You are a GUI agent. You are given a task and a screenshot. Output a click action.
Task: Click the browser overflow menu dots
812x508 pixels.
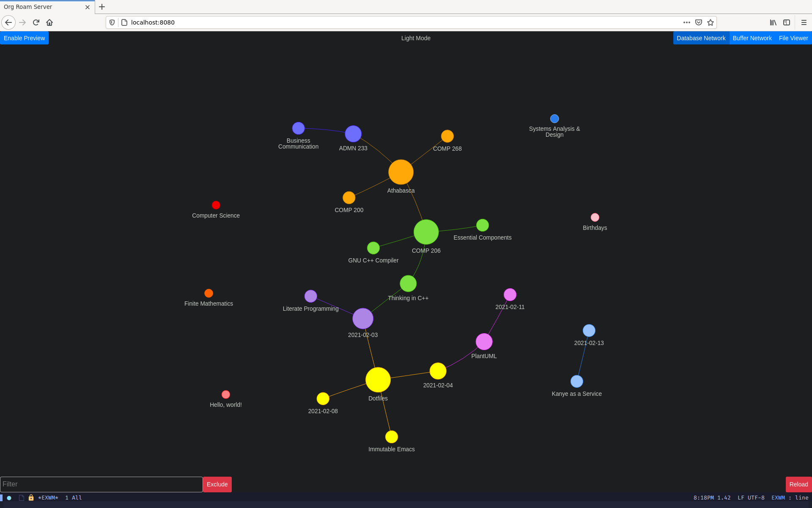coord(686,22)
